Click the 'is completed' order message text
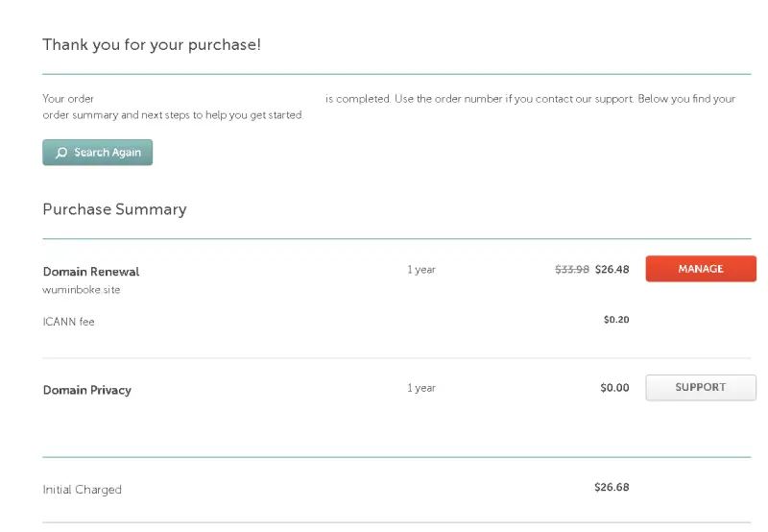The height and width of the screenshot is (532, 768). (x=357, y=99)
